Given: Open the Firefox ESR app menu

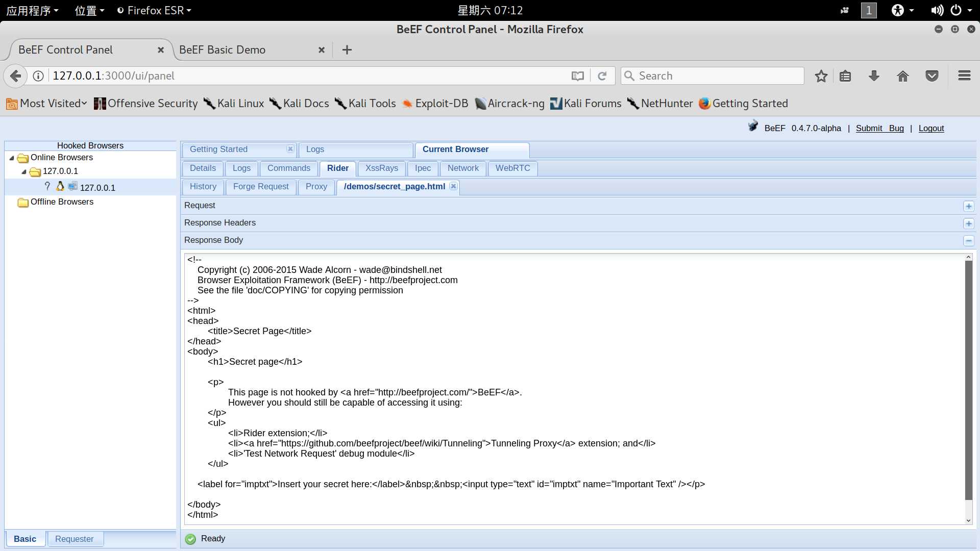Looking at the screenshot, I should coord(154,10).
